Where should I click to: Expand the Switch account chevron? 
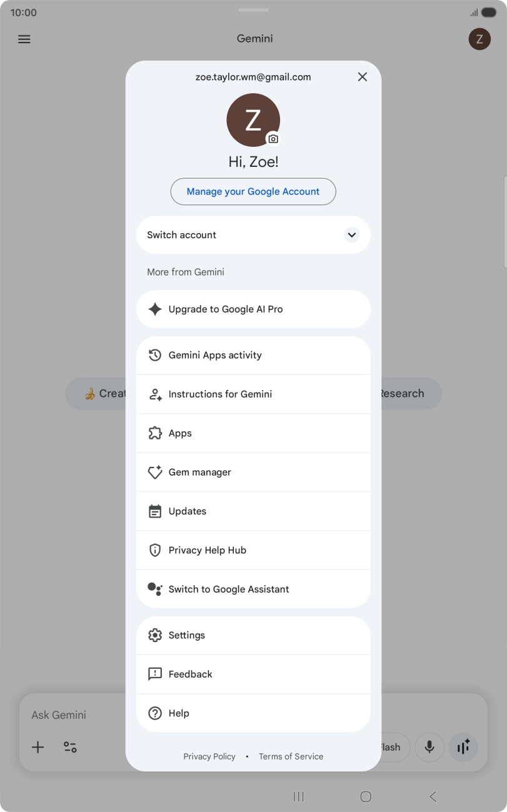pos(352,235)
